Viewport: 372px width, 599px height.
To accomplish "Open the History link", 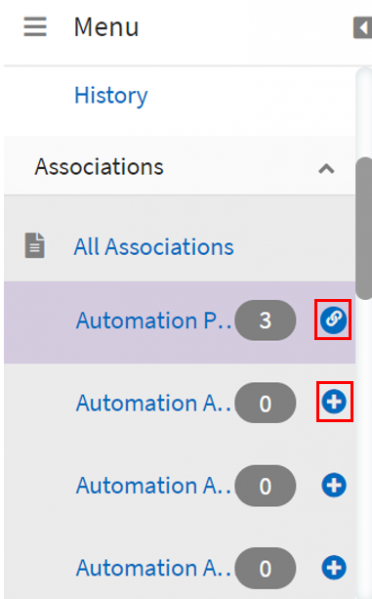I will point(111,96).
